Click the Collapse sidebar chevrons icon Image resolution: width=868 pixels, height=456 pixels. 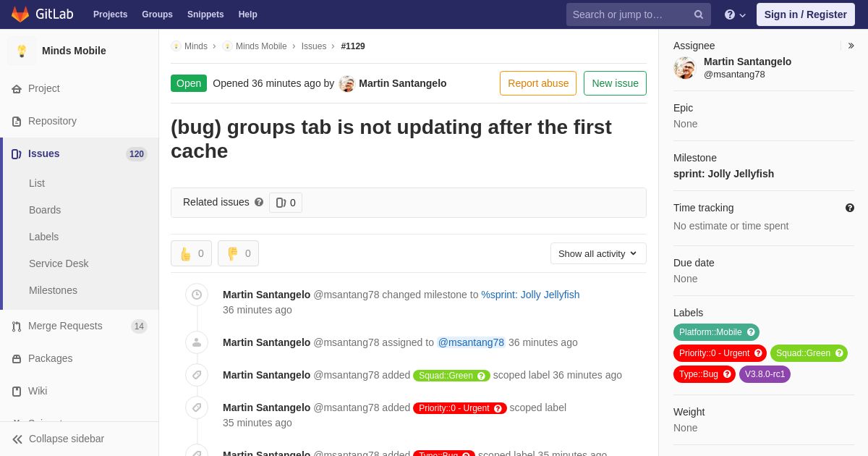click(17, 439)
